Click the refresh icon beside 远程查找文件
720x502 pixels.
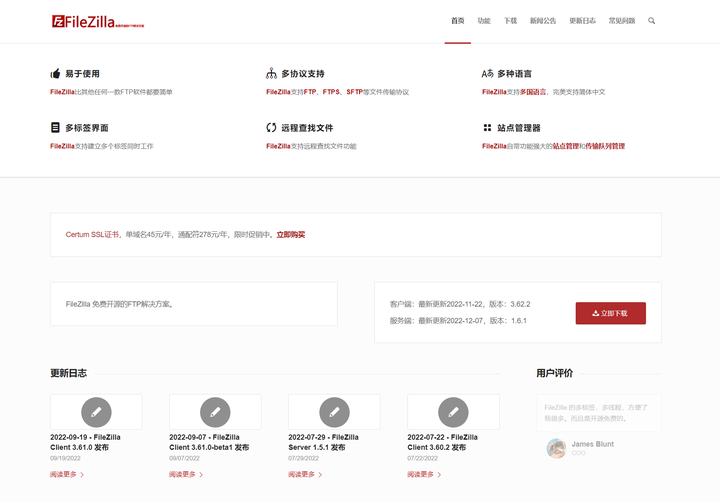coord(271,127)
